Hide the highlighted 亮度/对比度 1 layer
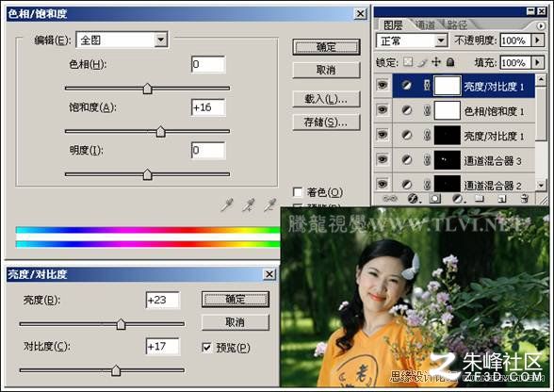The width and height of the screenshot is (554, 392). point(383,85)
